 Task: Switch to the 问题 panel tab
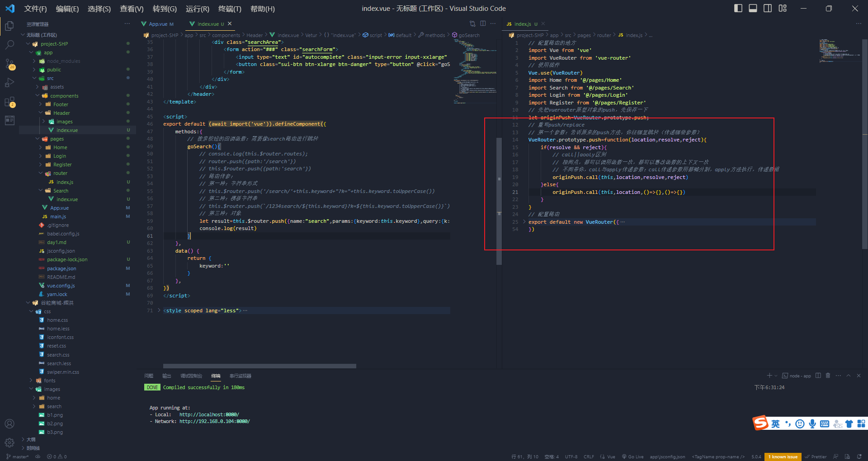click(149, 376)
